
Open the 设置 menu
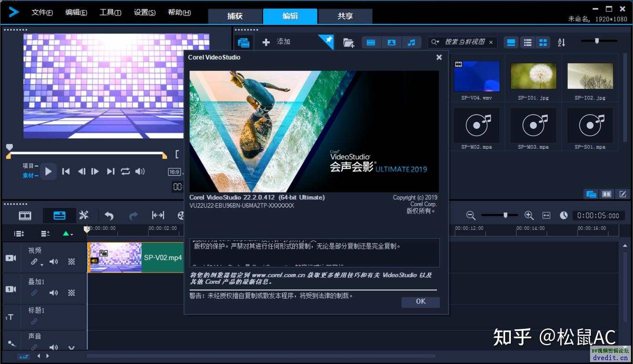pyautogui.click(x=145, y=12)
